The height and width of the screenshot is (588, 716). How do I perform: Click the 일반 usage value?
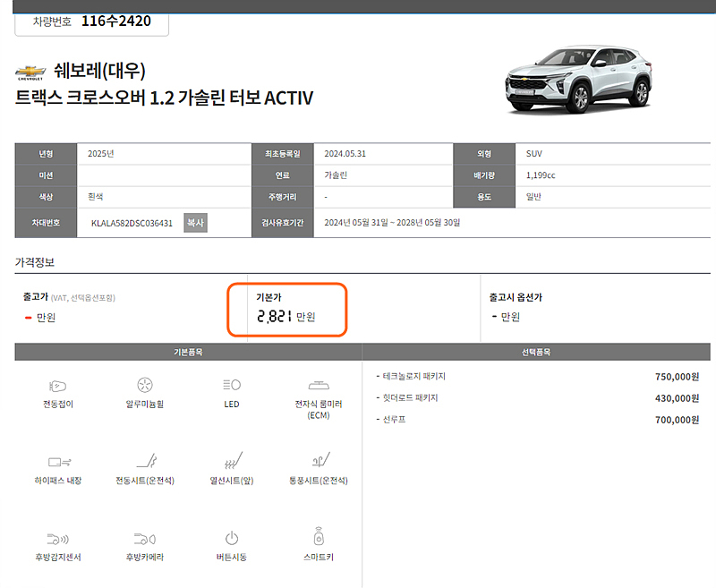point(533,197)
